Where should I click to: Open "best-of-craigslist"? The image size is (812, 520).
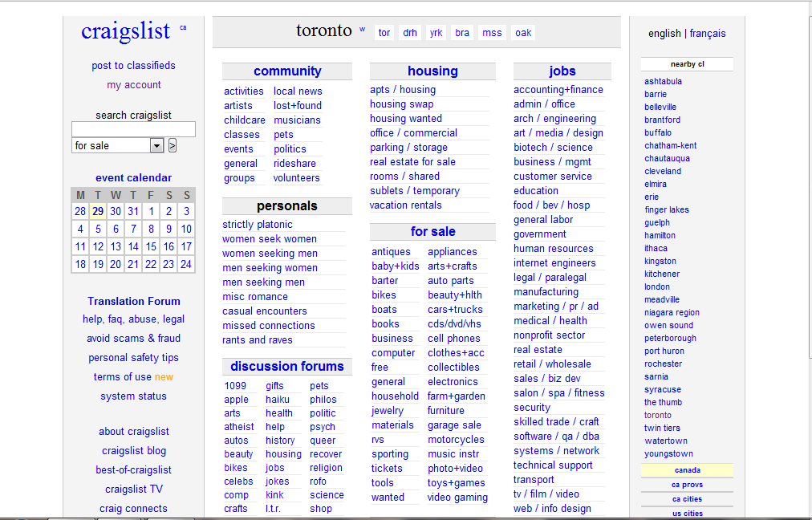coord(134,469)
